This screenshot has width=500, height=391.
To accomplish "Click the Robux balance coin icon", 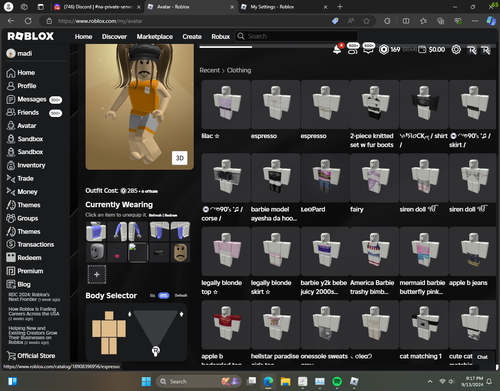I will 384,50.
